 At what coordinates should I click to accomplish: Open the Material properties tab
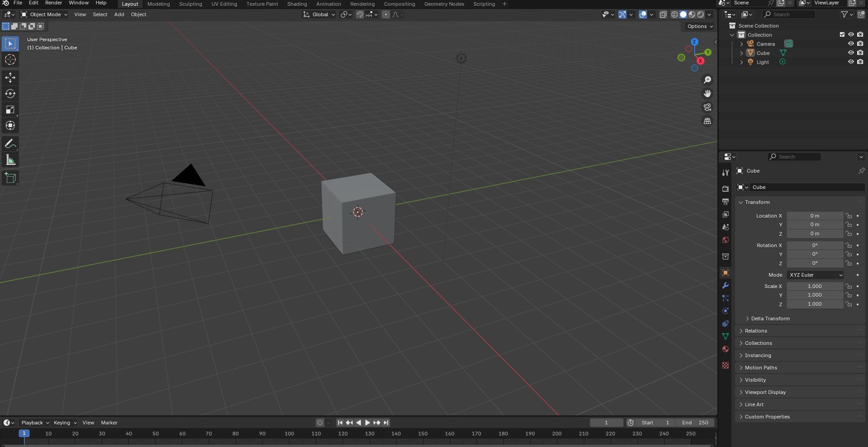click(x=725, y=349)
